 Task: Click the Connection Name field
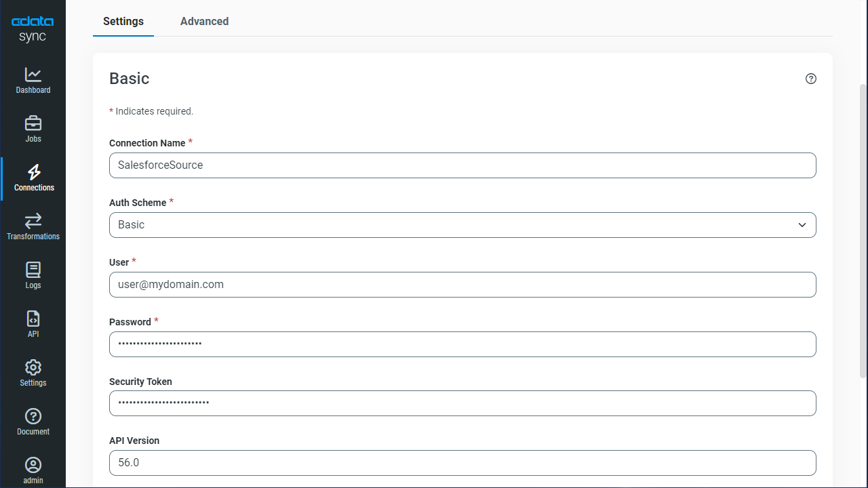[x=462, y=165]
